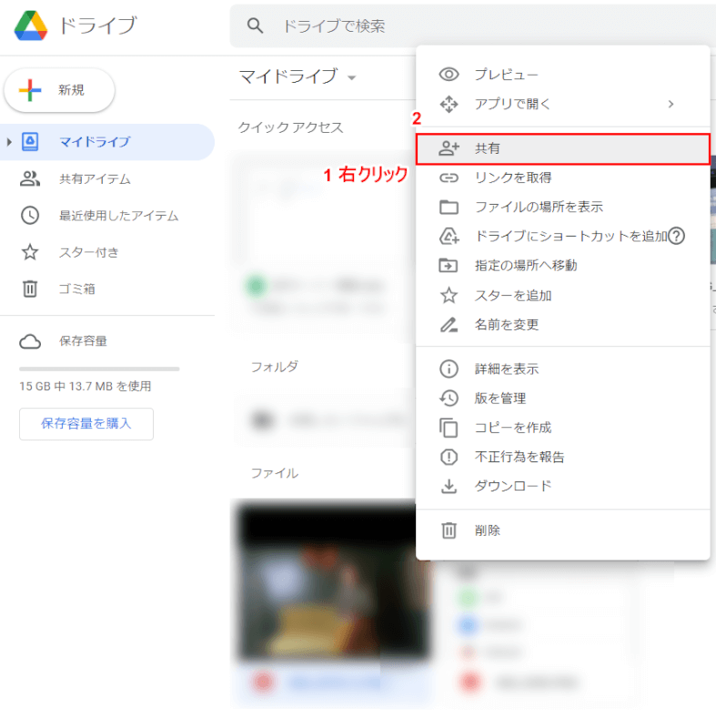The width and height of the screenshot is (716, 728).
Task: Click the 15 GB 中 13.7 MB を使用 text
Action: pos(86,386)
